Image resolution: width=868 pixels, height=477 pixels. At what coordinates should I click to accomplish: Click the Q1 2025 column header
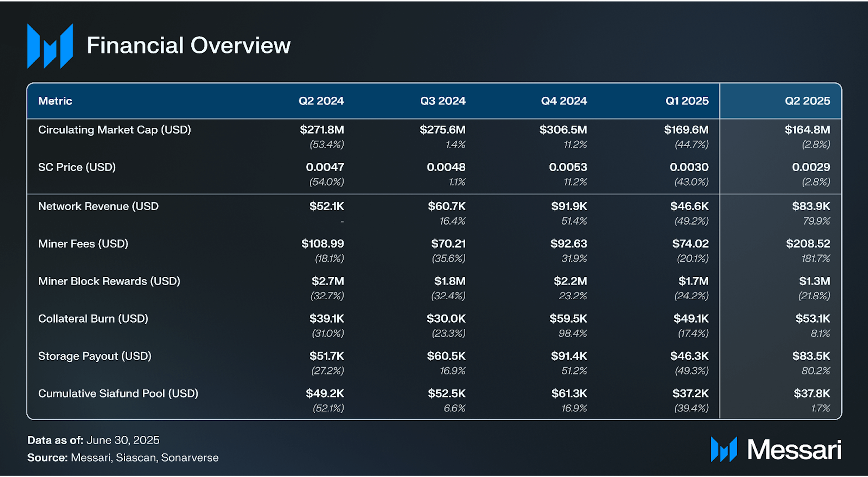point(687,101)
